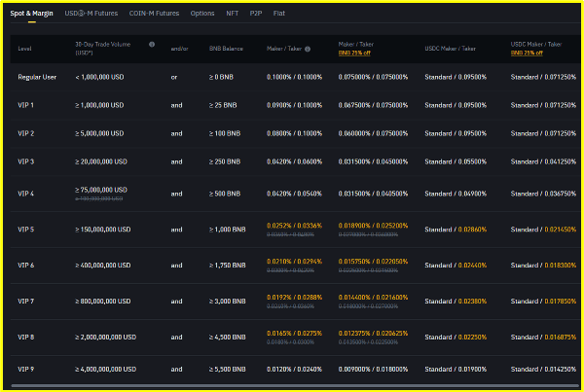Click the '≥ 150,000,000 USD' volume cell
584x392 pixels.
click(x=103, y=230)
